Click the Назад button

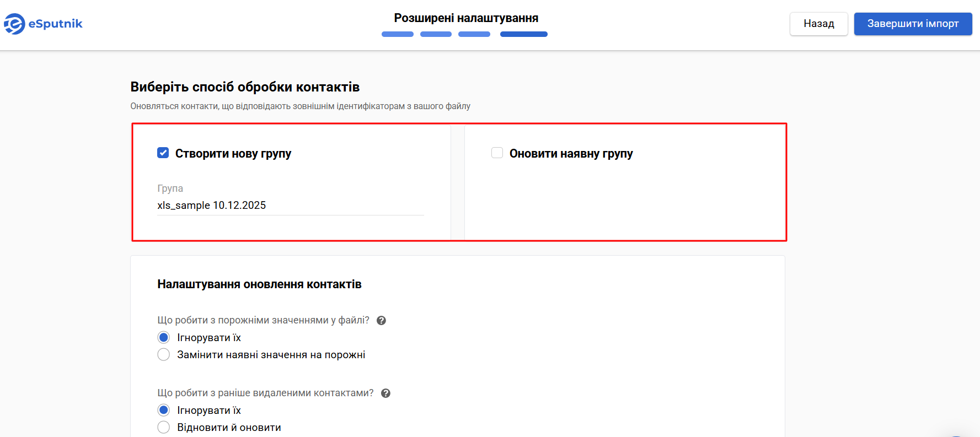818,24
